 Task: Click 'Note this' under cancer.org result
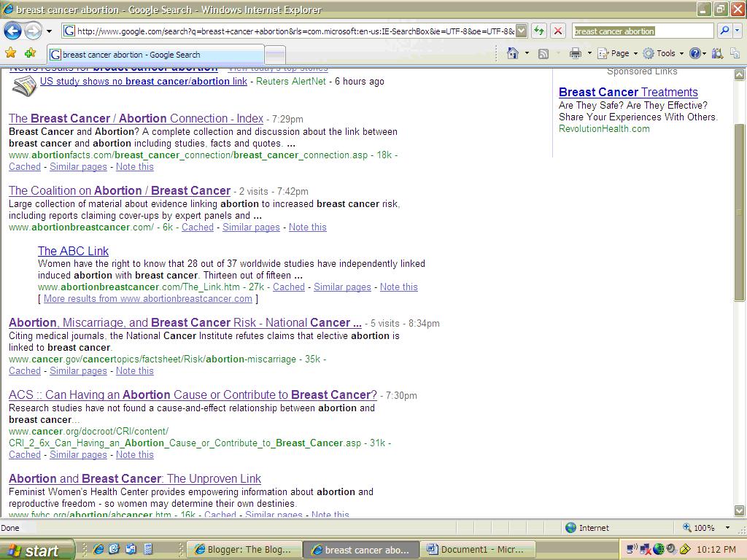(x=135, y=455)
